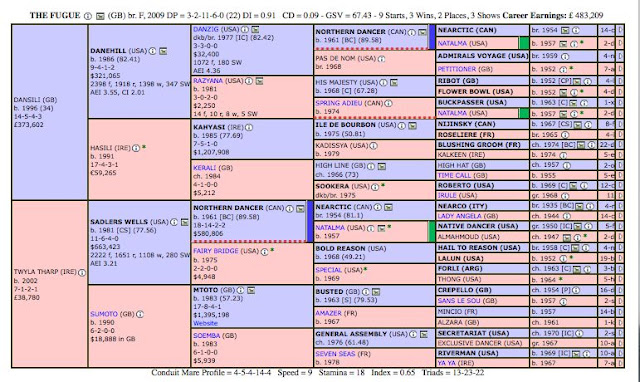Image resolution: width=640 pixels, height=382 pixels.
Task: Open RAZYANA photo icon
Action: click(259, 81)
